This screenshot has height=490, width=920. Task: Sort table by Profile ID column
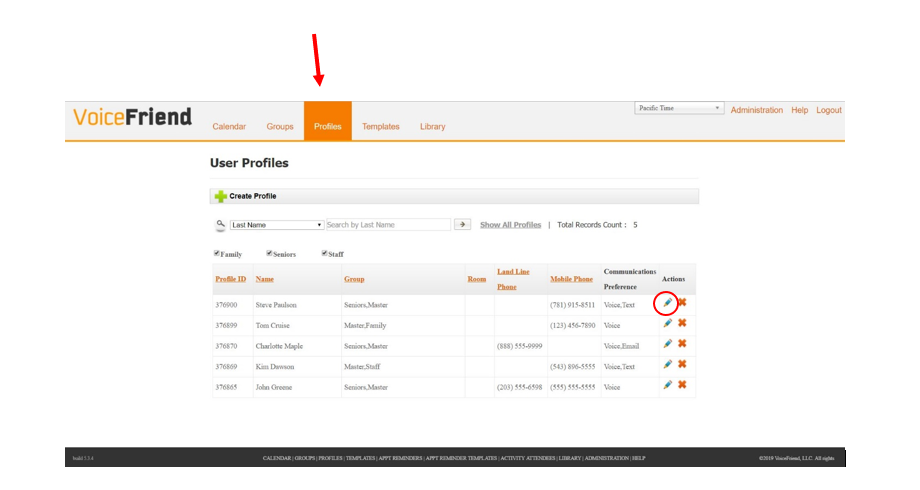[231, 279]
